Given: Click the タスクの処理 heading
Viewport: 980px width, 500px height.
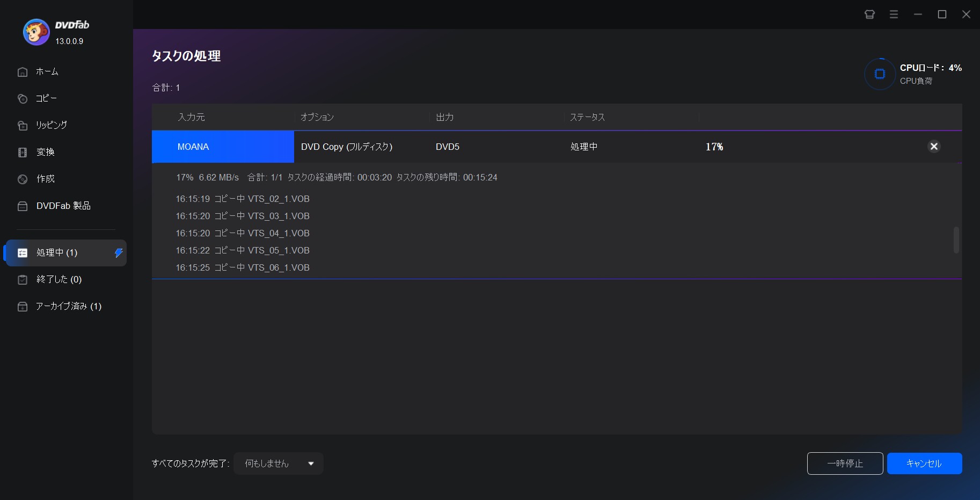Looking at the screenshot, I should pos(186,56).
